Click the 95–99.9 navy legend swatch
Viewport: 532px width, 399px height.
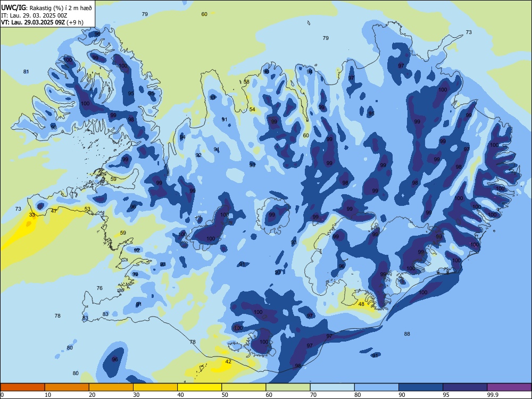[465, 387]
